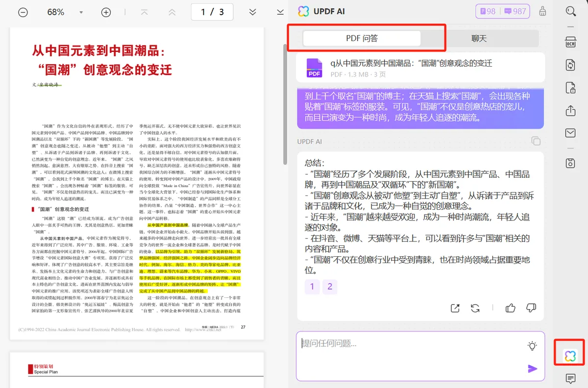Click the 总结: text in AI answer
The image size is (588, 388).
pos(315,163)
